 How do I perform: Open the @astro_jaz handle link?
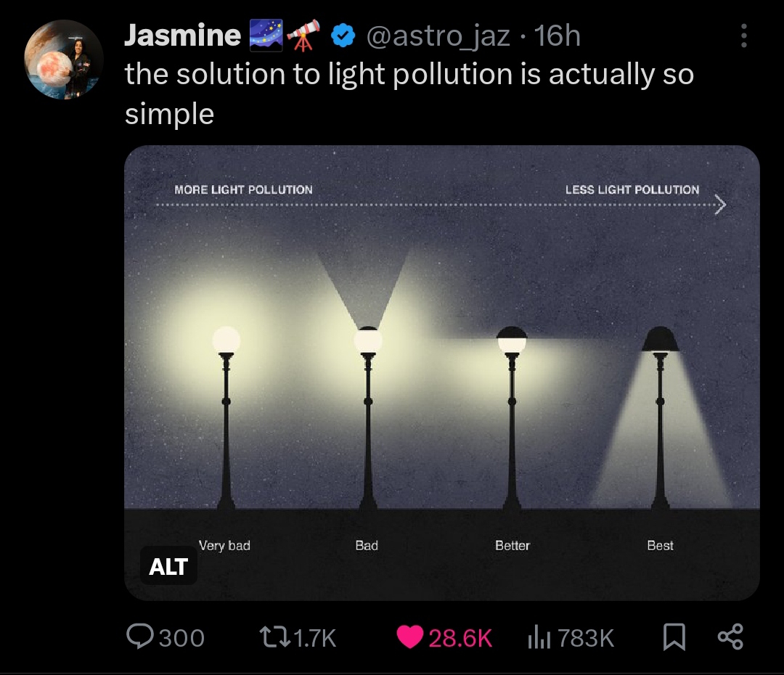(438, 36)
